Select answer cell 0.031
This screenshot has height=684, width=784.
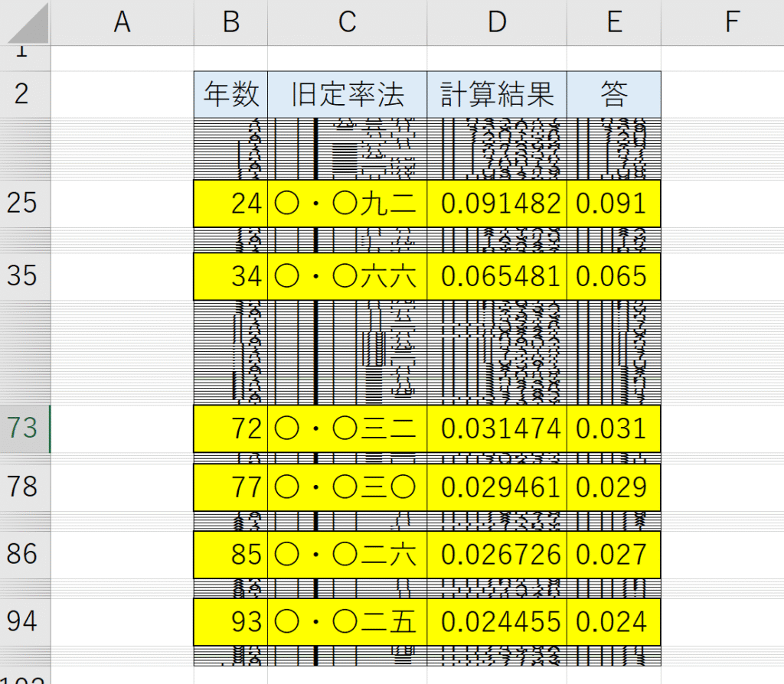[x=614, y=428]
